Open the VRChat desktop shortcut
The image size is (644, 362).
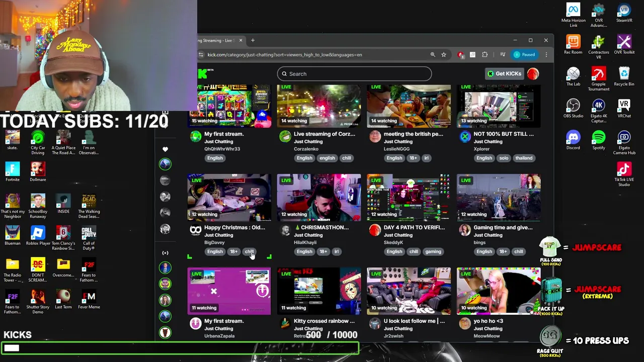coord(624,109)
